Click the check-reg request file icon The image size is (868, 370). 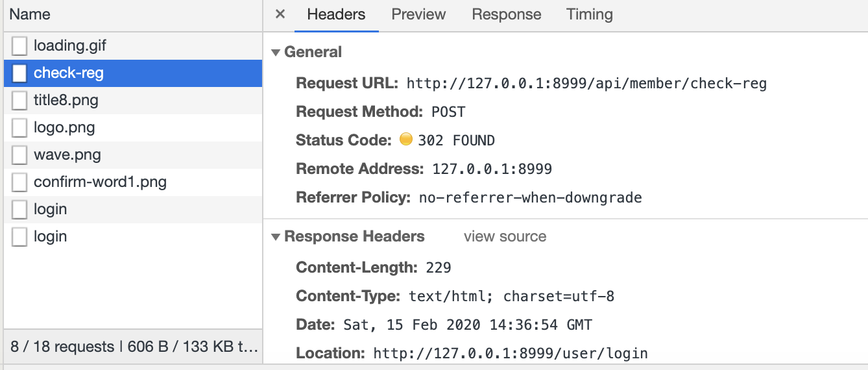pos(20,73)
